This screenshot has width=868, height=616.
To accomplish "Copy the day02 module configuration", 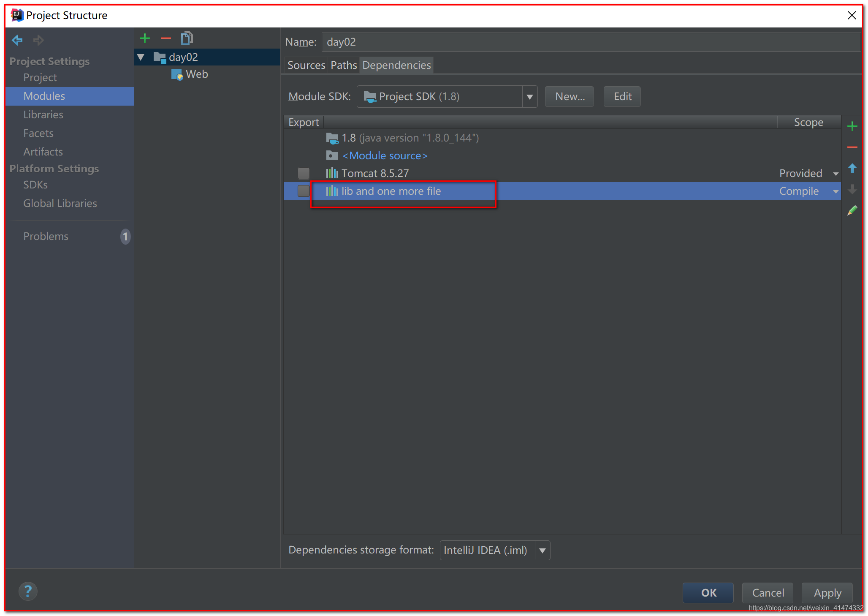I will point(187,38).
